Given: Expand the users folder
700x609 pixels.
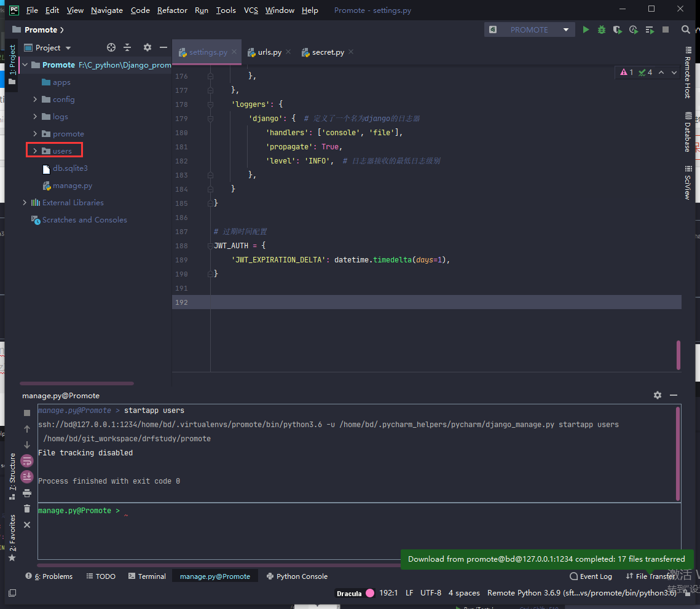Looking at the screenshot, I should point(35,151).
